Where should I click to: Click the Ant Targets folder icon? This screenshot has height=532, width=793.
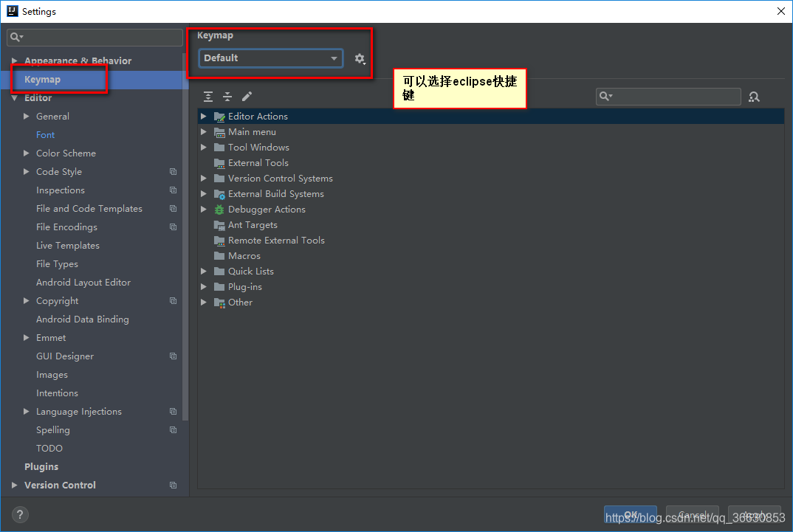(219, 225)
